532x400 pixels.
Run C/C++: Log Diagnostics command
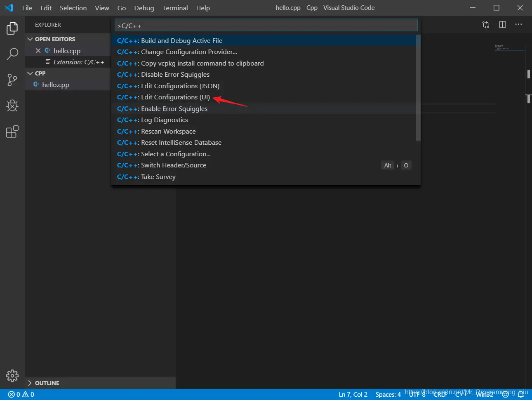264,120
